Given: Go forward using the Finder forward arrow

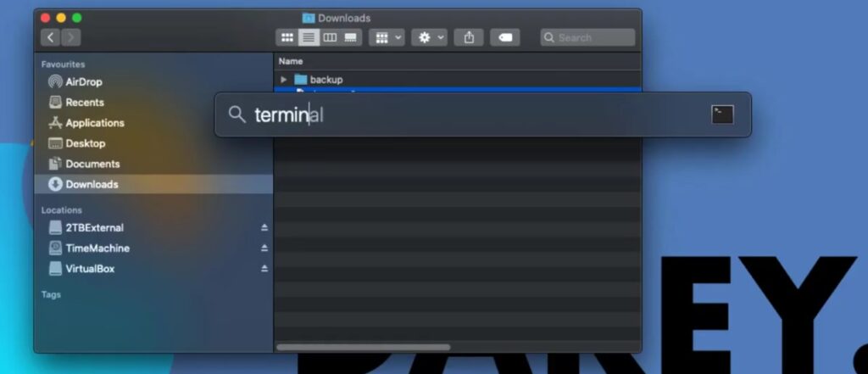Looking at the screenshot, I should tap(71, 37).
